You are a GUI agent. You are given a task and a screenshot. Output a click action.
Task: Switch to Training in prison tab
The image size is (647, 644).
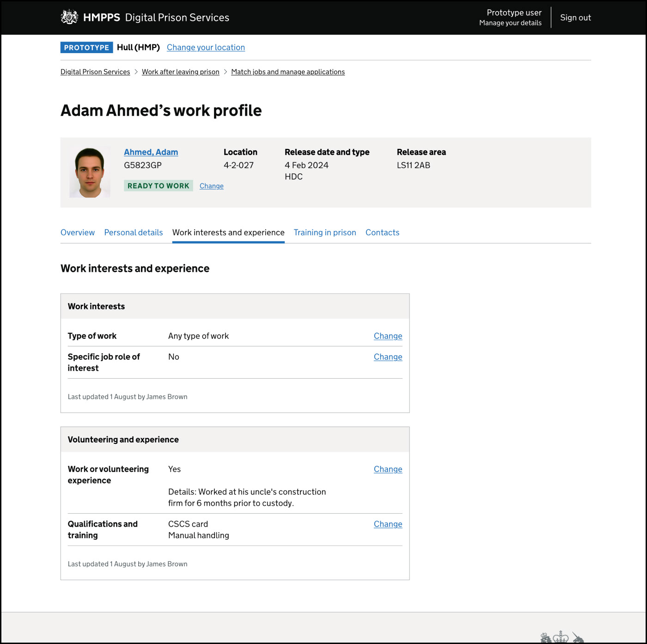coord(324,233)
